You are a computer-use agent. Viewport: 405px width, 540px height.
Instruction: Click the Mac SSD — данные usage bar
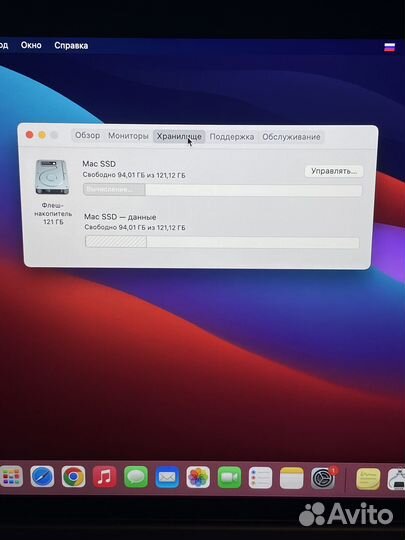tap(222, 242)
